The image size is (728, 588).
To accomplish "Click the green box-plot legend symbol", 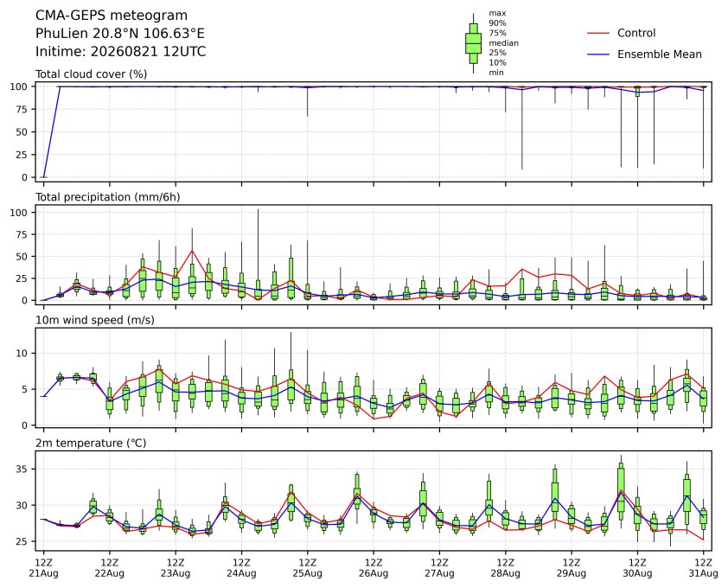I will pos(473,43).
